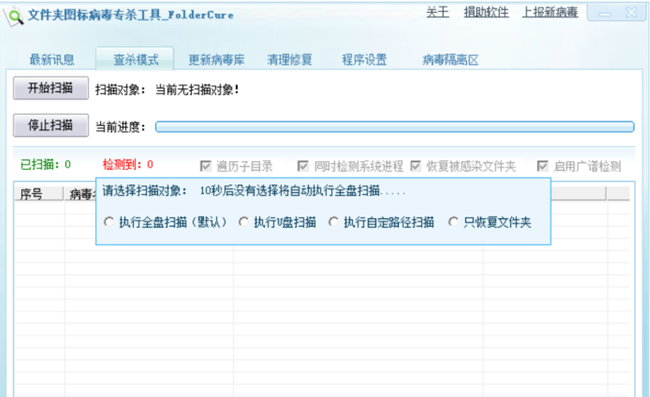Toggle the 启用广谱检测 checkbox
Image resolution: width=650 pixels, height=397 pixels.
[x=542, y=166]
